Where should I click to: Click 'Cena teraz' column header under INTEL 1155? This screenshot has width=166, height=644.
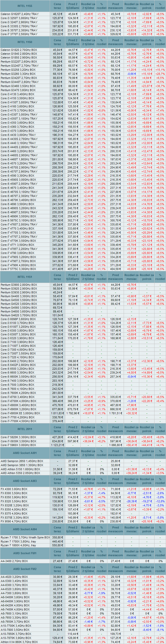(x=57, y=6)
